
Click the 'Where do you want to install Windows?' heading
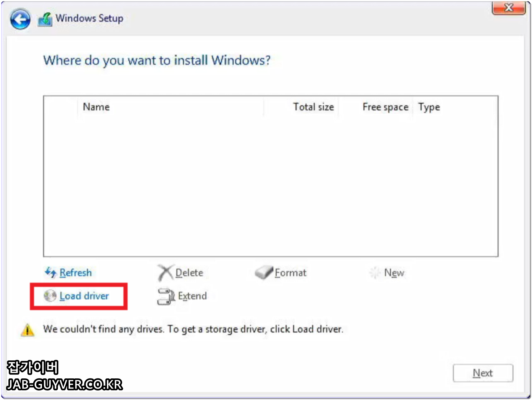point(157,61)
